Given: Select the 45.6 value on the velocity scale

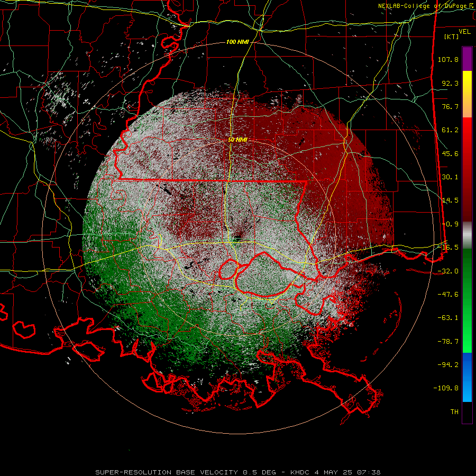Looking at the screenshot, I should 450,153.
